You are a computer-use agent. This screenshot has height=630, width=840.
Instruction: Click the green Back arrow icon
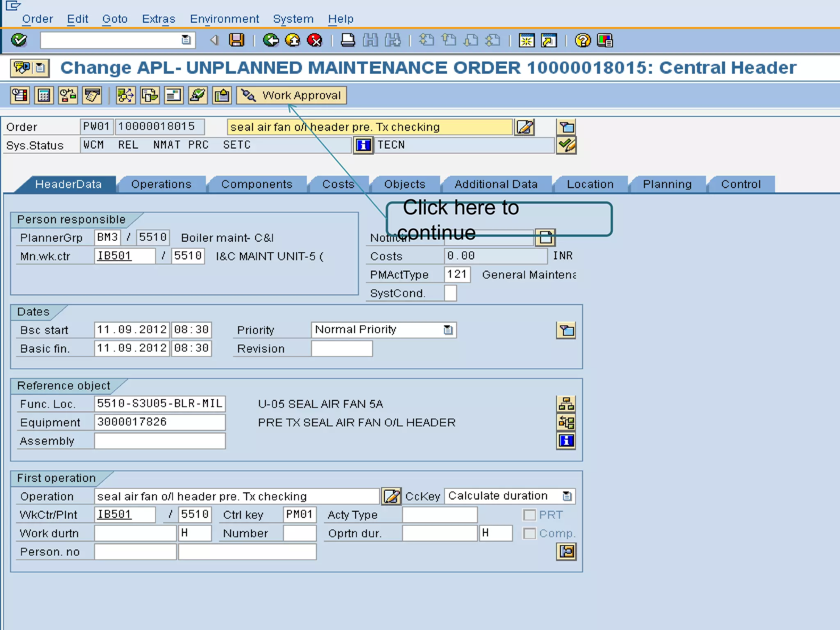[x=271, y=40]
